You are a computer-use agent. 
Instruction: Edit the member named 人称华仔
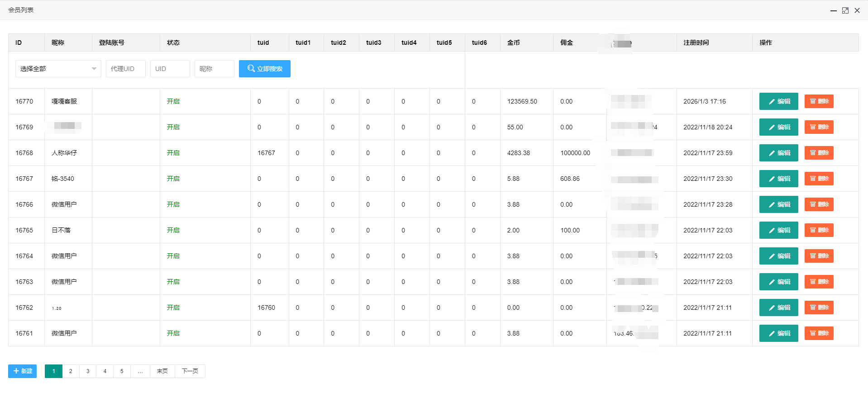click(x=778, y=153)
